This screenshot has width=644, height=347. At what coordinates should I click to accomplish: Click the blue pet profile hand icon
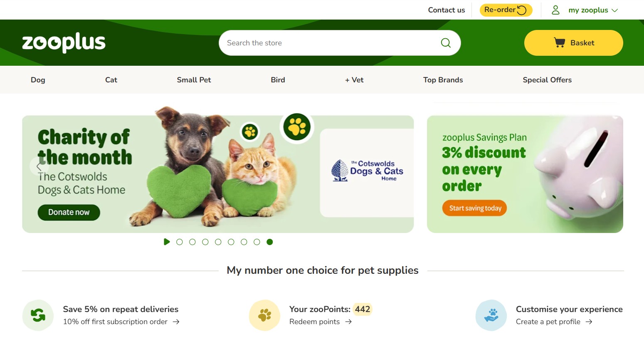[x=491, y=315]
